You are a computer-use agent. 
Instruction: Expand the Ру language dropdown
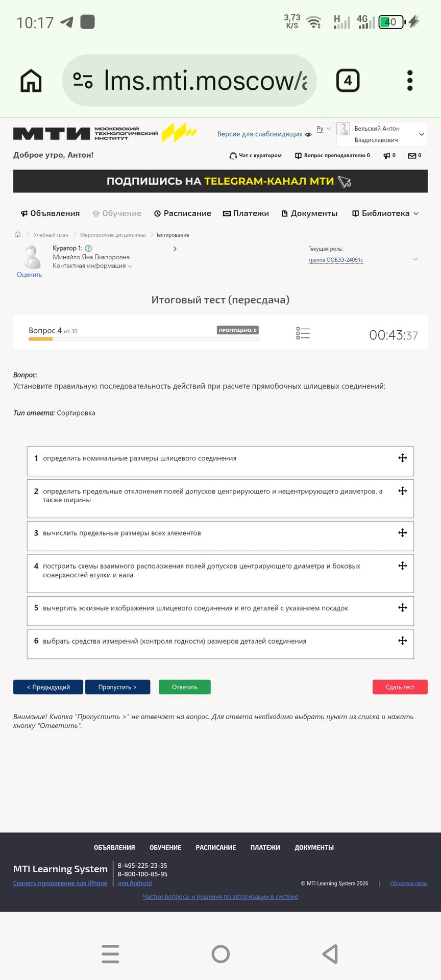point(324,129)
